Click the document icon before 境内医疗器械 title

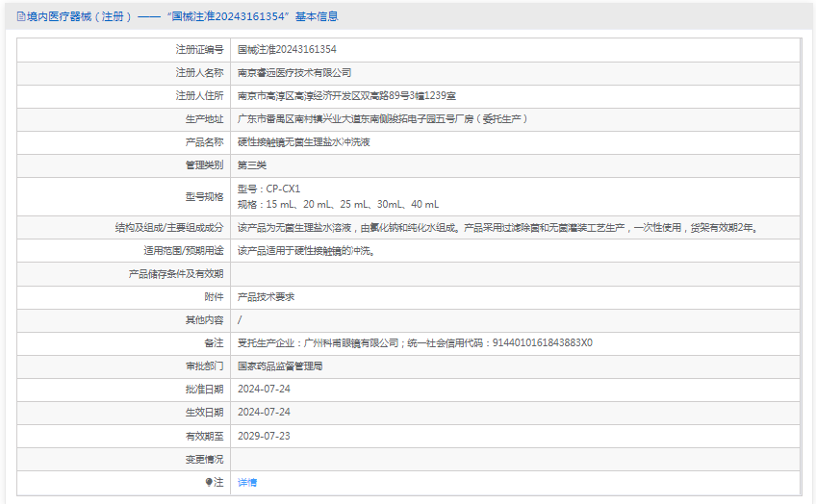(x=21, y=16)
